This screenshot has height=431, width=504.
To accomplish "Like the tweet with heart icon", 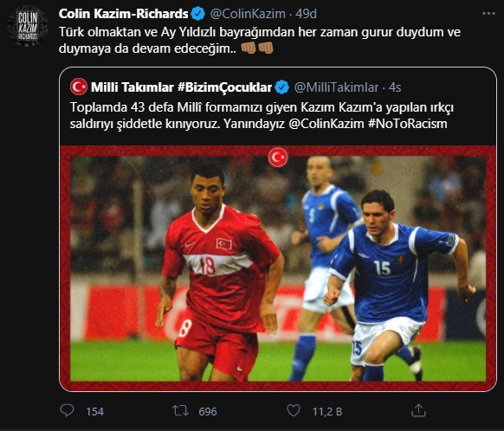I will 294,410.
